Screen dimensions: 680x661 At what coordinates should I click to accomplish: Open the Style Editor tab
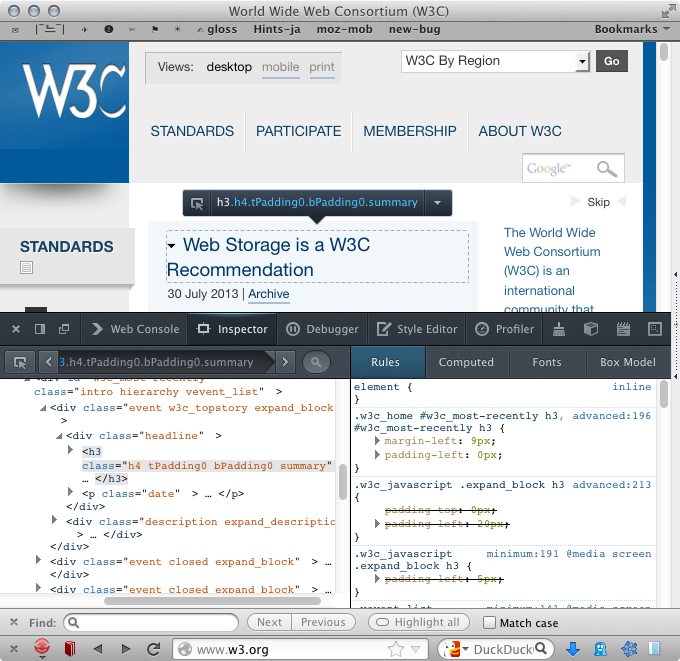(x=412, y=328)
